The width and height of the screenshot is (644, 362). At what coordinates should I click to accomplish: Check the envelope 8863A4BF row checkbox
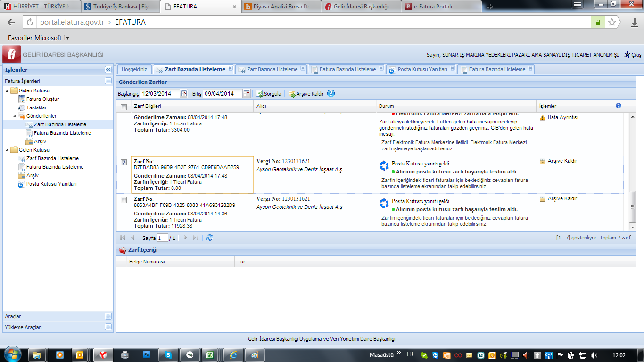pyautogui.click(x=124, y=200)
